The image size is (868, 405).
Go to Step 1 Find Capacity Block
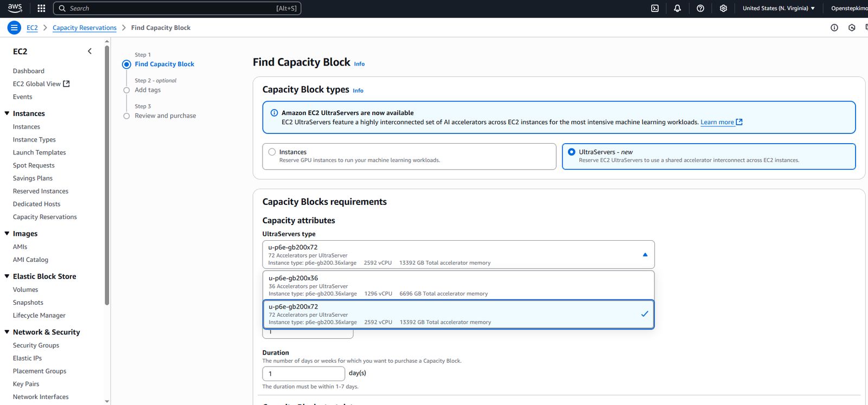click(x=164, y=64)
